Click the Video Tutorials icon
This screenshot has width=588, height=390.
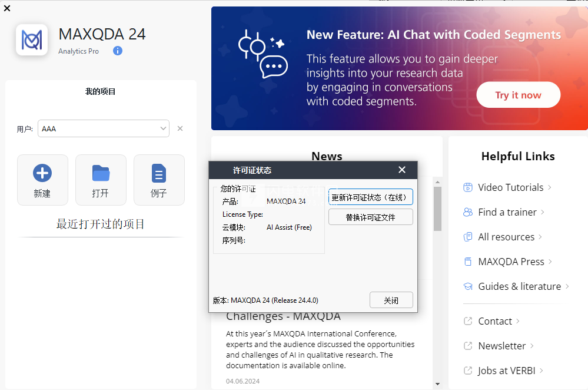click(x=468, y=187)
